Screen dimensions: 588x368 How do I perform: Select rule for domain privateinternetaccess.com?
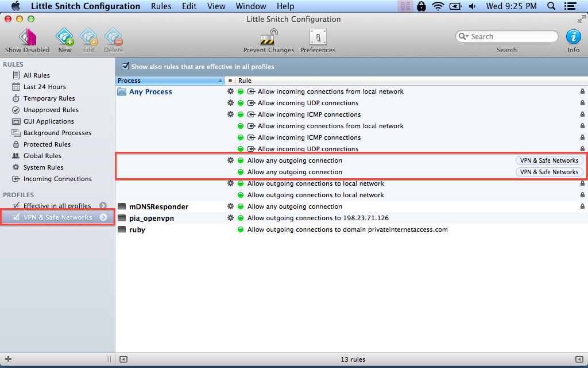click(347, 229)
